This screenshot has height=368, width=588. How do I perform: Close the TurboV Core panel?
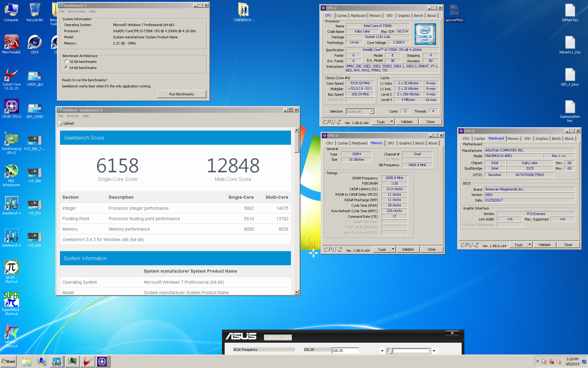(452, 333)
